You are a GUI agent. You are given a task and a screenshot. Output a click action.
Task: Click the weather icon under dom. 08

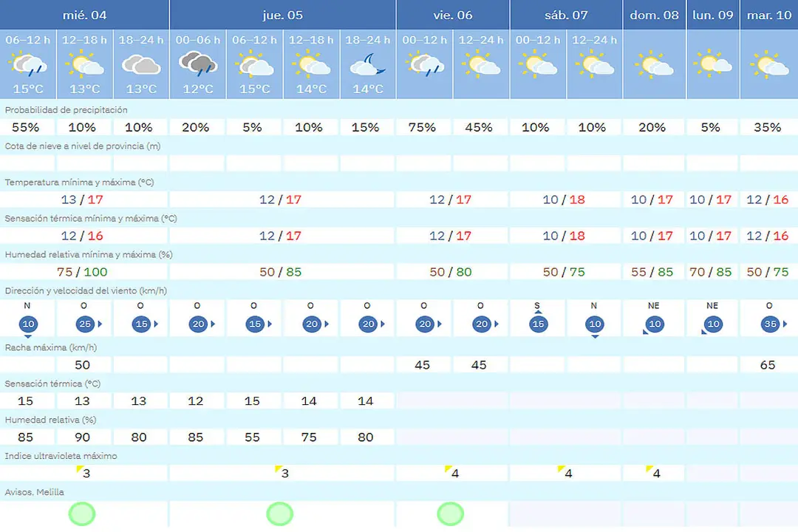(654, 65)
